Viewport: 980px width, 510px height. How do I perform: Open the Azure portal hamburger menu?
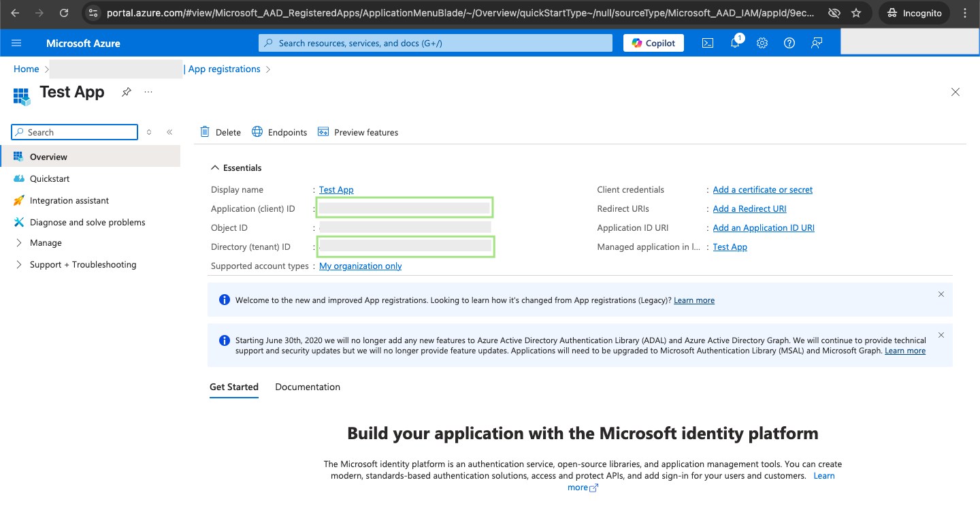pos(16,43)
